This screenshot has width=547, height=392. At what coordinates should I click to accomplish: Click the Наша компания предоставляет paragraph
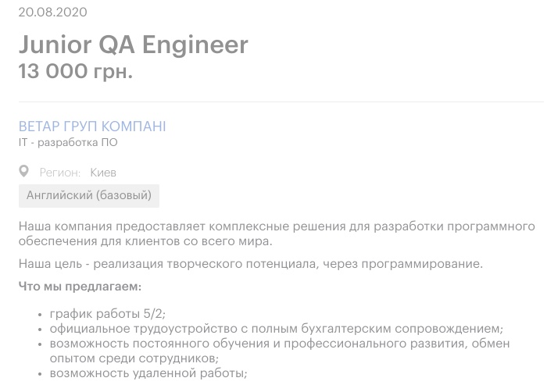click(277, 233)
